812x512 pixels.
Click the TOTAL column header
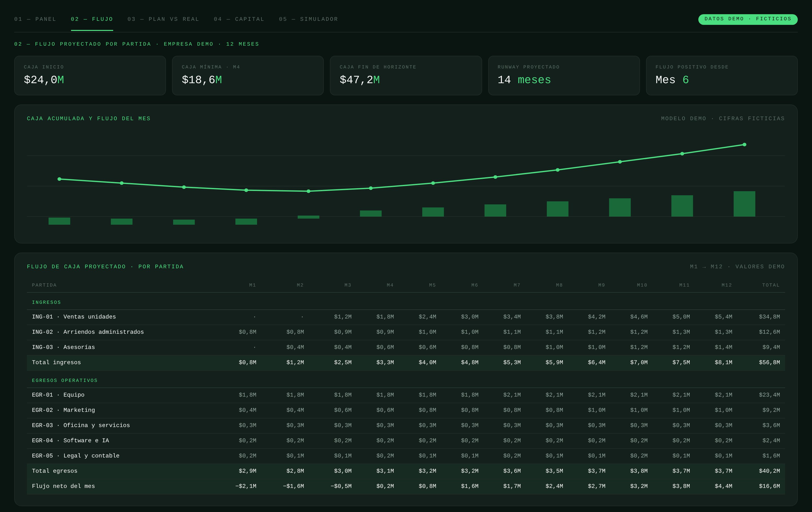point(771,285)
